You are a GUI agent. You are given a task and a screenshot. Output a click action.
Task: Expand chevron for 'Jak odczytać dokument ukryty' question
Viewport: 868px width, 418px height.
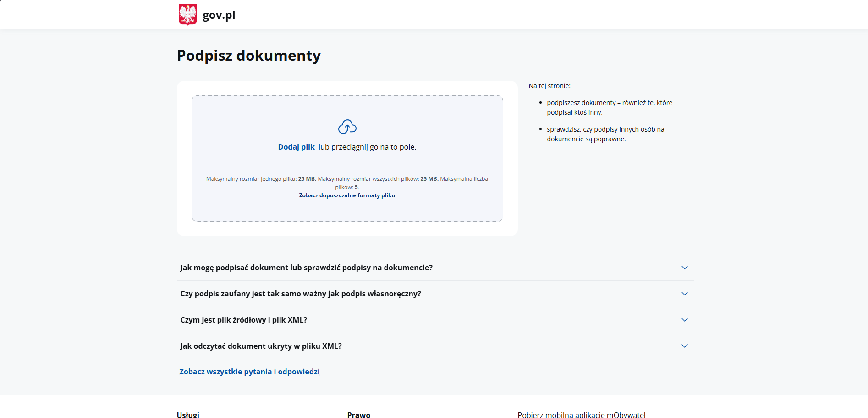point(684,346)
